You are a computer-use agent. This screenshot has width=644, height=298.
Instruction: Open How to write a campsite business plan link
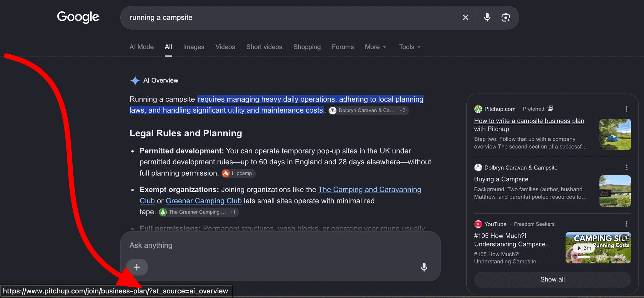(529, 125)
